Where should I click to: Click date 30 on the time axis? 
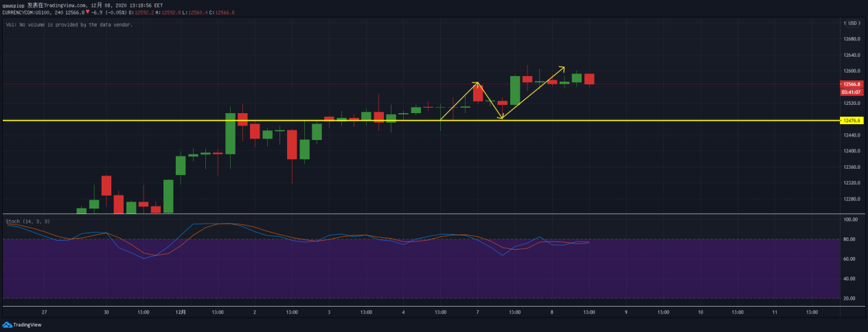[x=106, y=311]
